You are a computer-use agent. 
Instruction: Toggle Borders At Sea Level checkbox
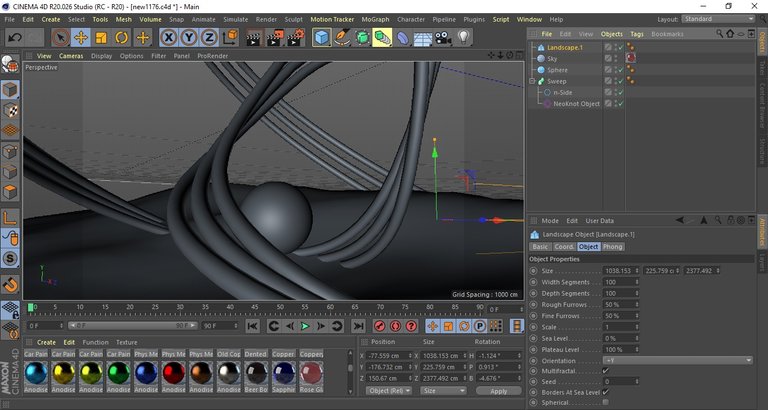tap(606, 392)
